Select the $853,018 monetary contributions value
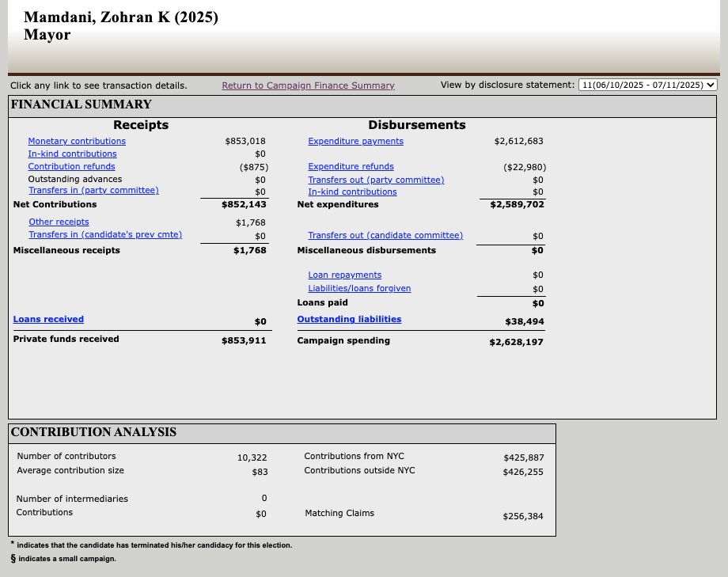This screenshot has width=728, height=577. [x=245, y=141]
